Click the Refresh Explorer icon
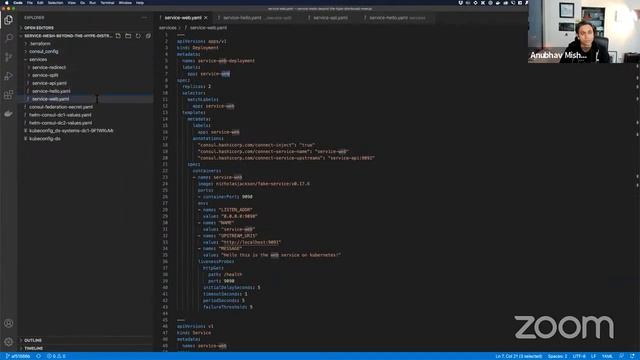The image size is (640, 360). (138, 36)
